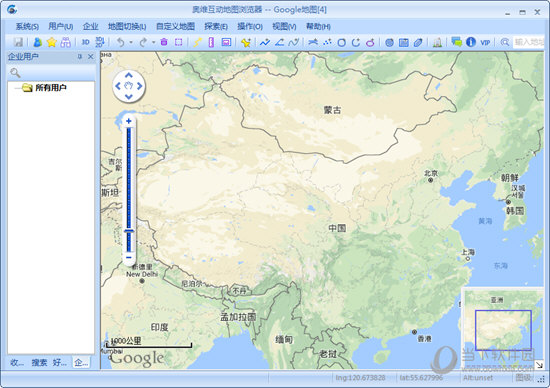Pan map up with the up arrow

coord(129,75)
